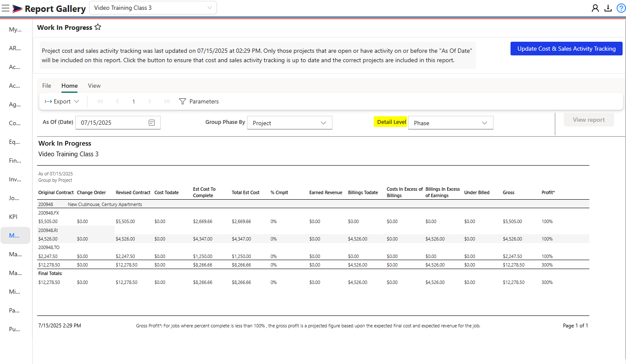Go to previous report page

point(117,101)
